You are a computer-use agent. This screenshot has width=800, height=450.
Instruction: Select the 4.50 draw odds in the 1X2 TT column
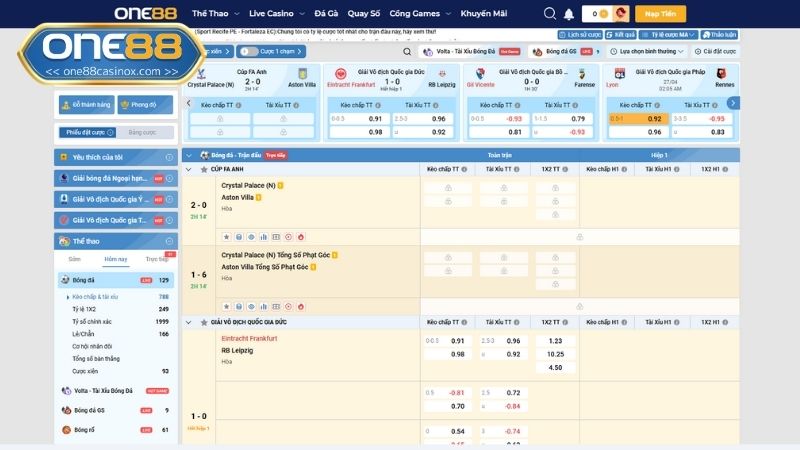click(x=556, y=367)
